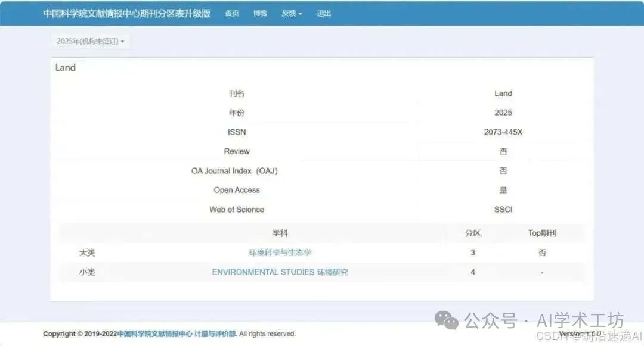The height and width of the screenshot is (346, 644).
Task: Select the ISSN value 2073-445X
Action: 503,132
